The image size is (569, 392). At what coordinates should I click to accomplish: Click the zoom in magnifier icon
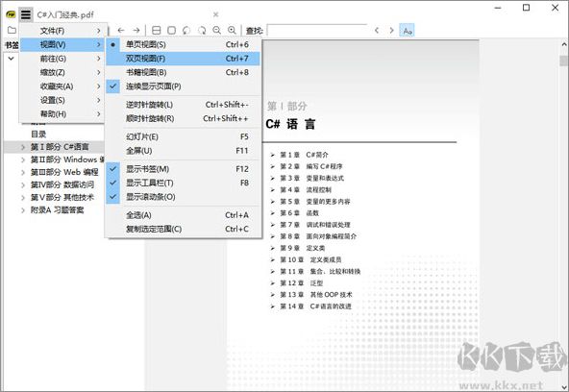tap(232, 31)
